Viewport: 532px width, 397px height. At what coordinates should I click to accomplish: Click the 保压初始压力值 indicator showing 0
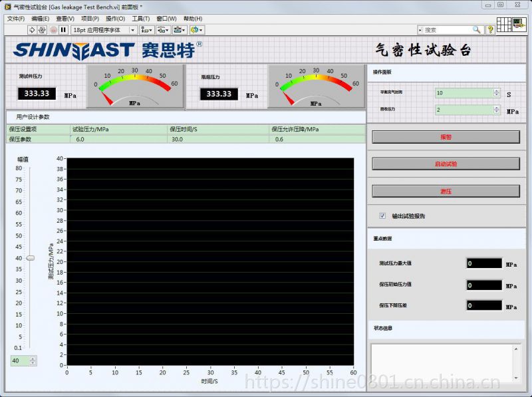(484, 285)
